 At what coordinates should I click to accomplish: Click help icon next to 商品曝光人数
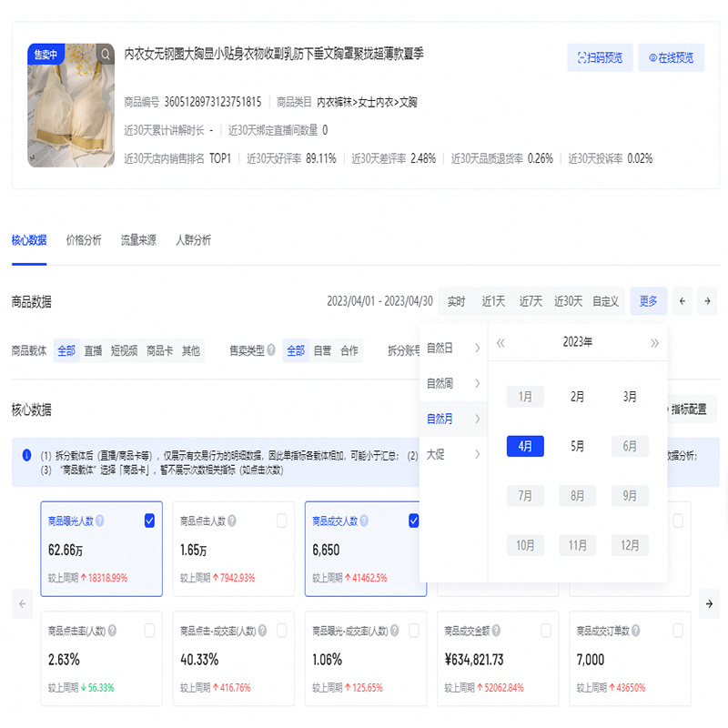100,521
